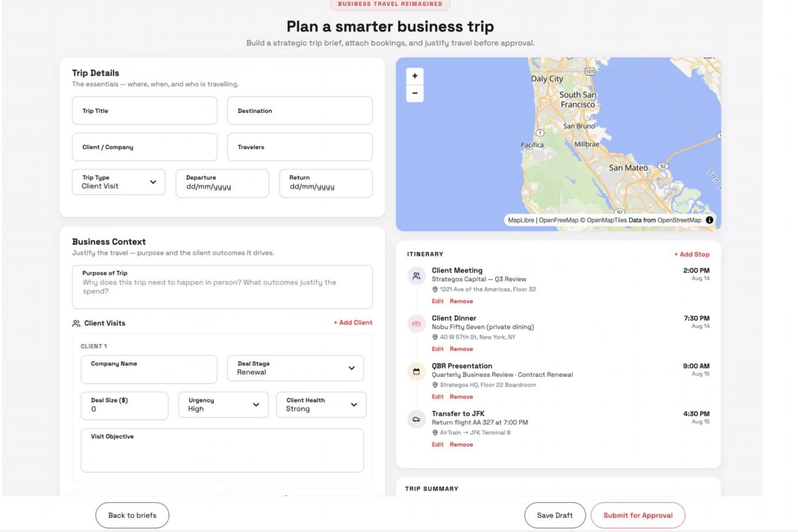Click the OpenFreeMap attribution link
Image resolution: width=798 pixels, height=532 pixels.
(x=558, y=220)
